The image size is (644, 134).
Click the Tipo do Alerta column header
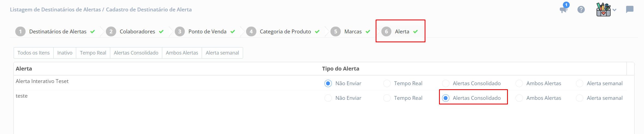point(341,69)
